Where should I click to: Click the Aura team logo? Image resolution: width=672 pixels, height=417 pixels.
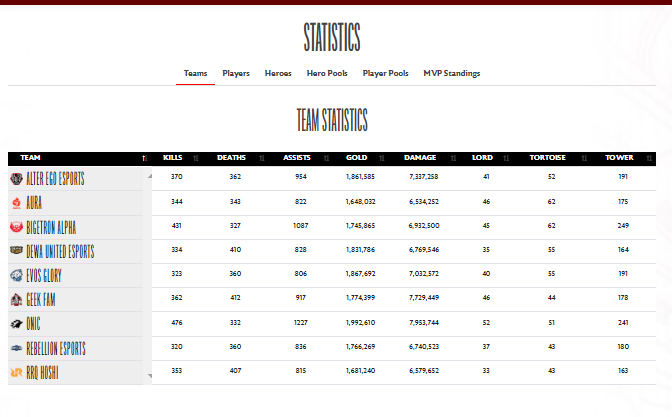pos(16,203)
